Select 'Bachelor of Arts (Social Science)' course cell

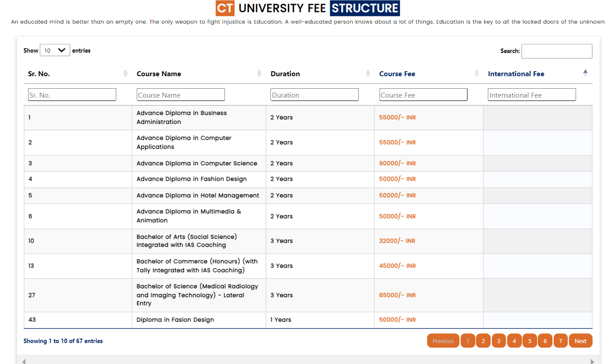[x=199, y=241]
